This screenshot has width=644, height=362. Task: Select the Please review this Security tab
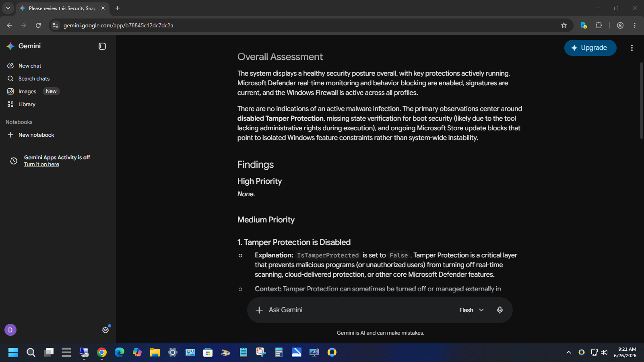click(x=63, y=8)
